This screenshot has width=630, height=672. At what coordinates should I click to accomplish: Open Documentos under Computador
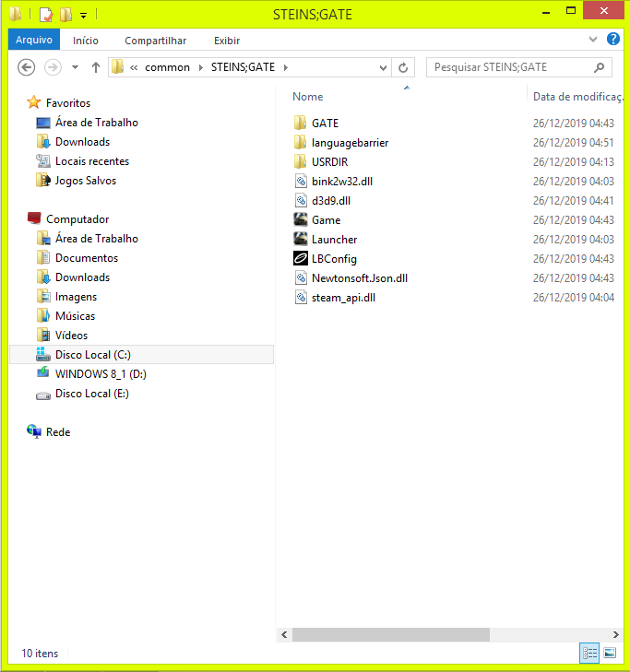[87, 257]
